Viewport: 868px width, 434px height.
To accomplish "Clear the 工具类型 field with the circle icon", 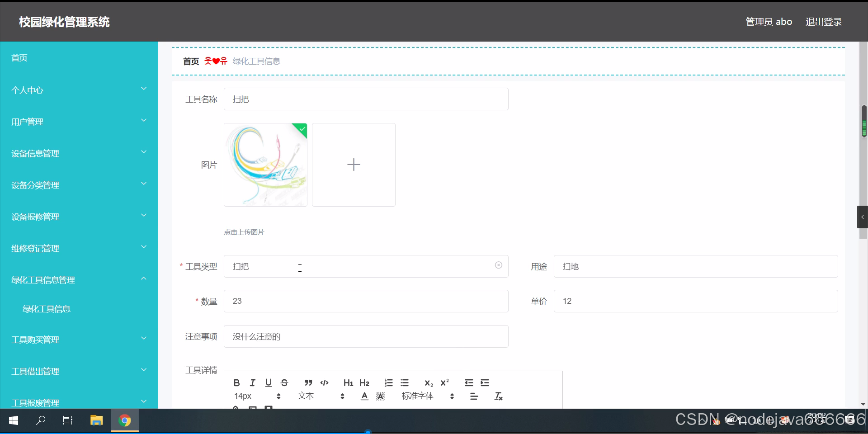I will point(499,265).
